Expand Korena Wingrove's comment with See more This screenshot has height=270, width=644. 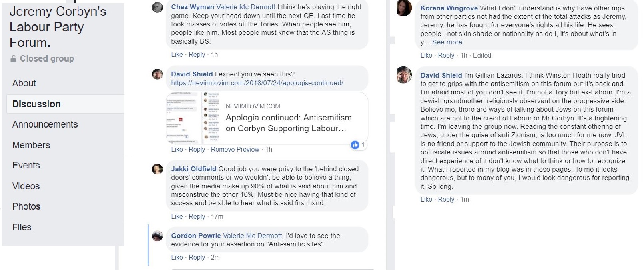[447, 42]
